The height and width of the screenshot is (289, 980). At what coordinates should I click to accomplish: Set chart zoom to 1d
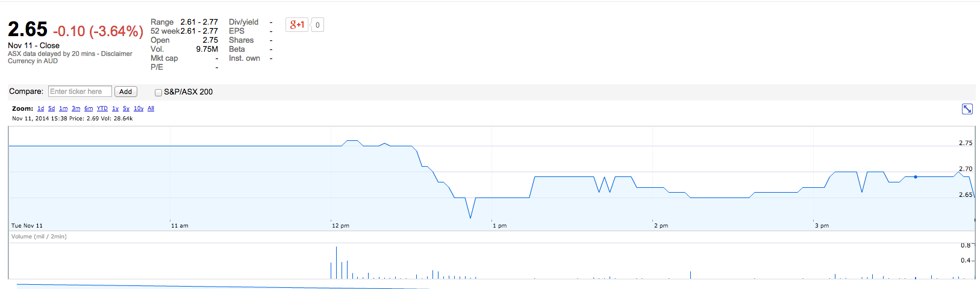click(x=40, y=108)
